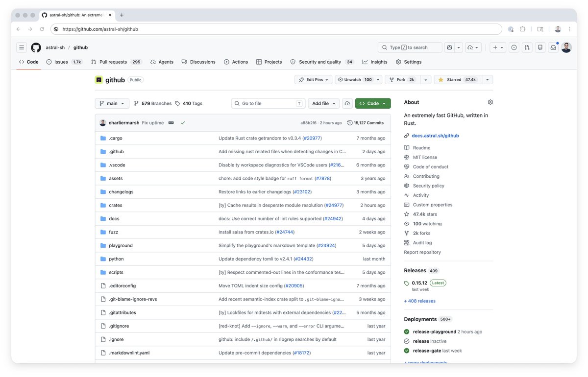
Task: Open the Agents tab
Action: coord(162,62)
